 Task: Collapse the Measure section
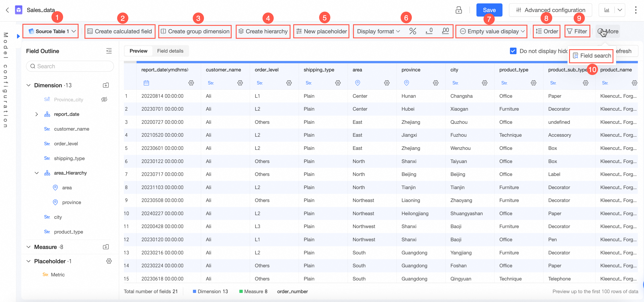29,247
